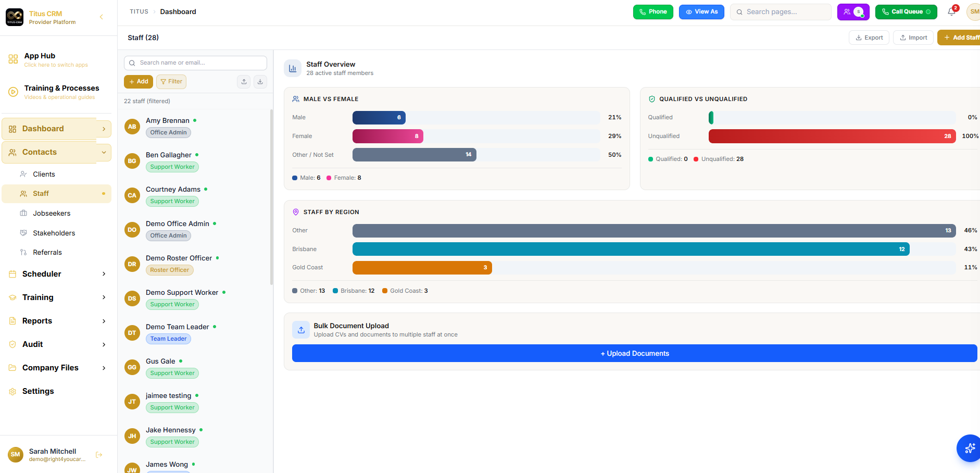Image resolution: width=980 pixels, height=473 pixels.
Task: Click the sign-out icon next to Sarah Mitchell
Action: pos(99,455)
